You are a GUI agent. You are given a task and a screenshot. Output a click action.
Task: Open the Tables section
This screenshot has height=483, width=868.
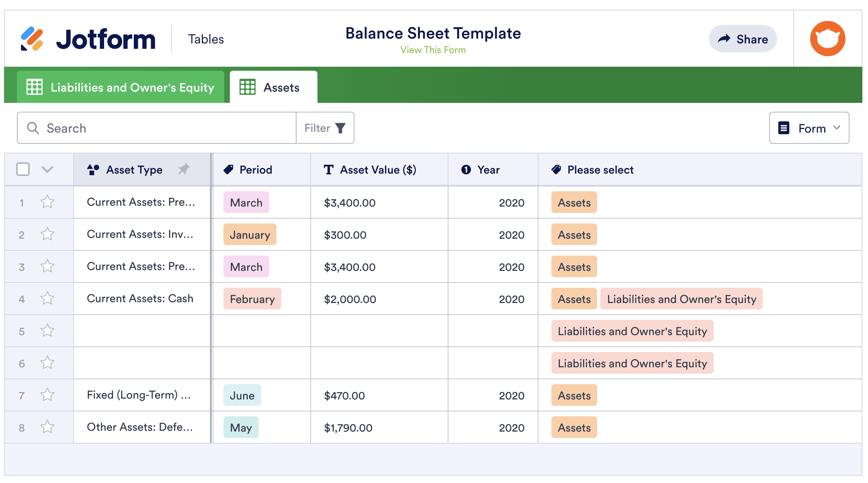click(206, 39)
